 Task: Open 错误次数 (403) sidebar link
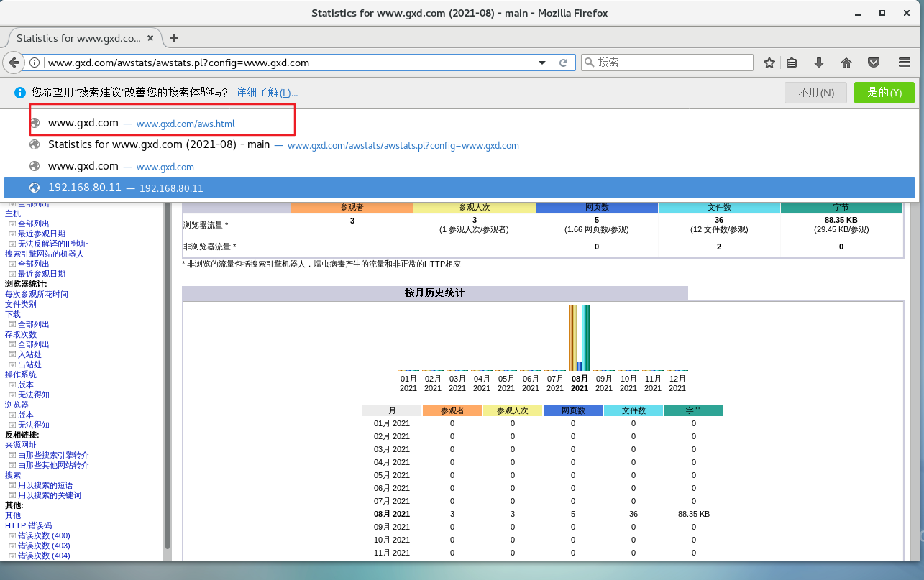coord(44,546)
